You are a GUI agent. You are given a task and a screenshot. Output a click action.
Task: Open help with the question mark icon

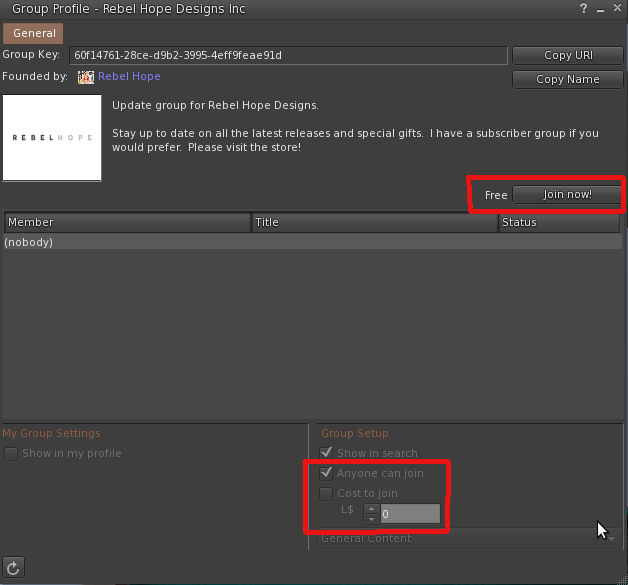[584, 8]
